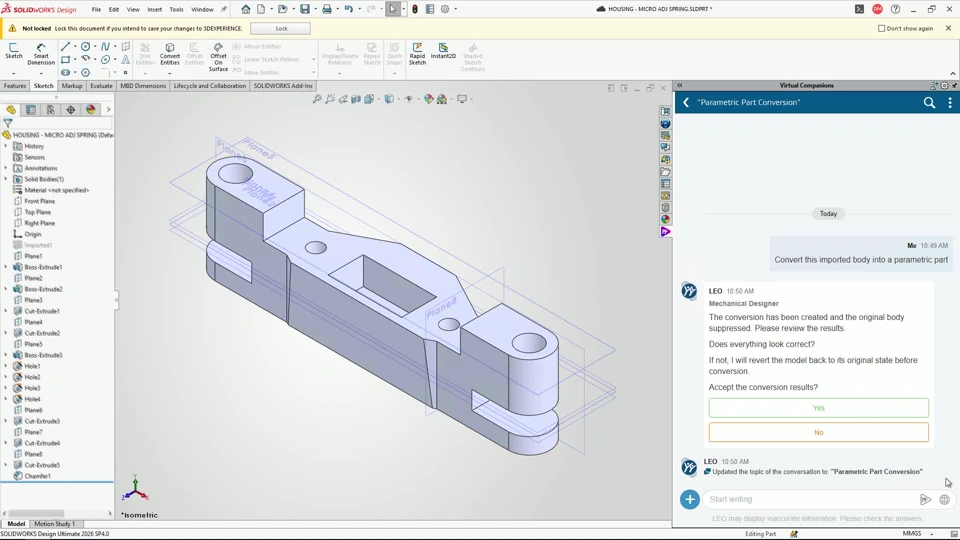
Task: Open the dropdown arrow beside the Select cursor
Action: click(x=403, y=9)
